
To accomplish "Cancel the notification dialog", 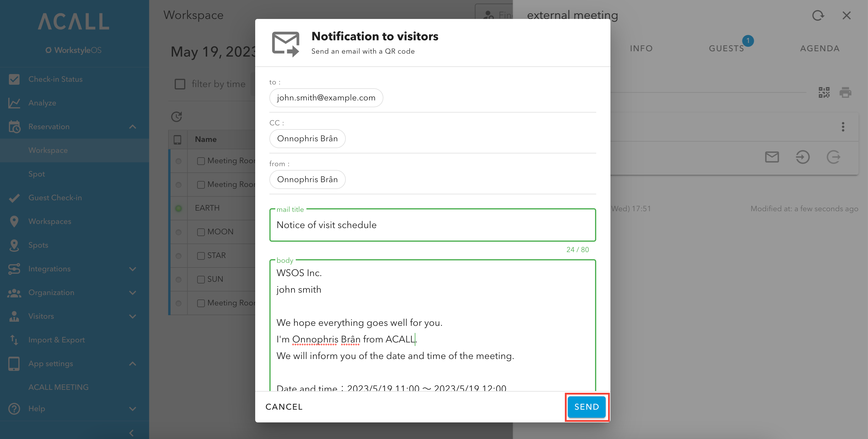I will click(284, 407).
